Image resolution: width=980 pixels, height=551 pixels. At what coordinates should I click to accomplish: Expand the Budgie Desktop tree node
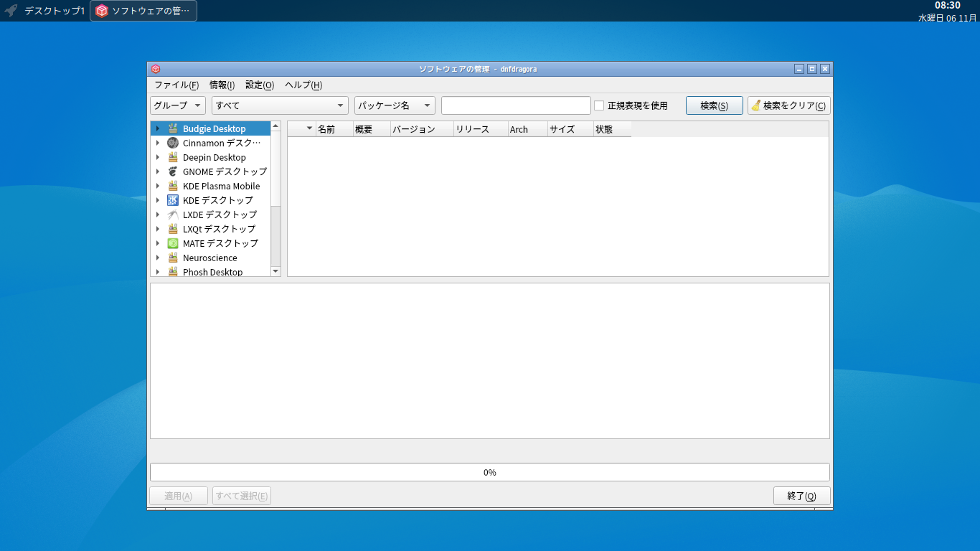158,128
